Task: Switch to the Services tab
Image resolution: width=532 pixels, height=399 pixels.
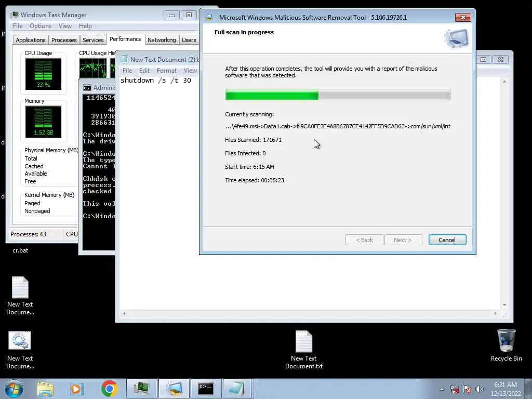Action: tap(93, 40)
